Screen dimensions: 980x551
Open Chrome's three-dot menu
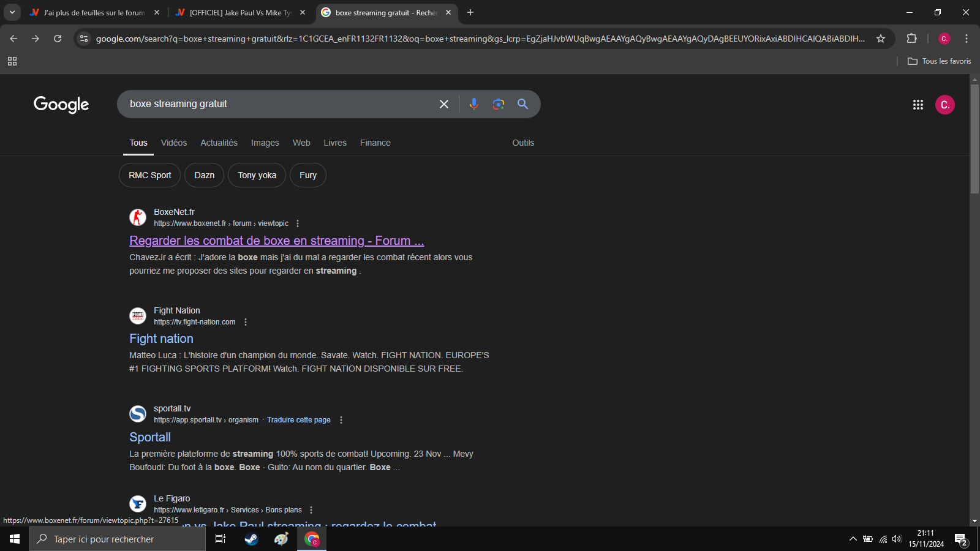(x=967, y=39)
